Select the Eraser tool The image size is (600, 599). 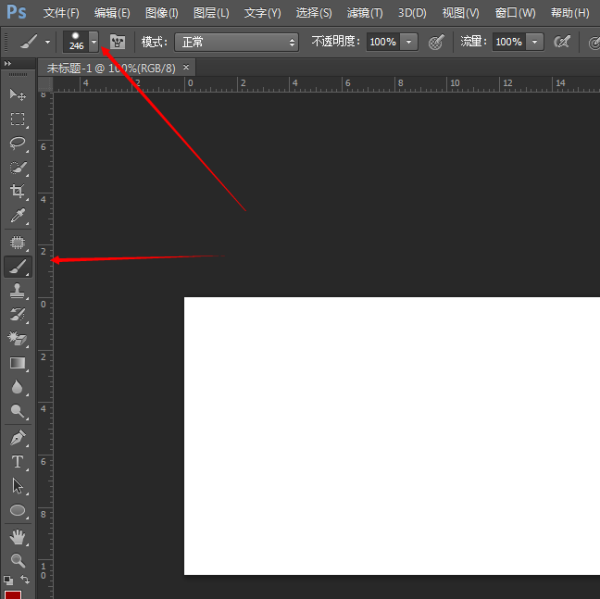[18, 338]
